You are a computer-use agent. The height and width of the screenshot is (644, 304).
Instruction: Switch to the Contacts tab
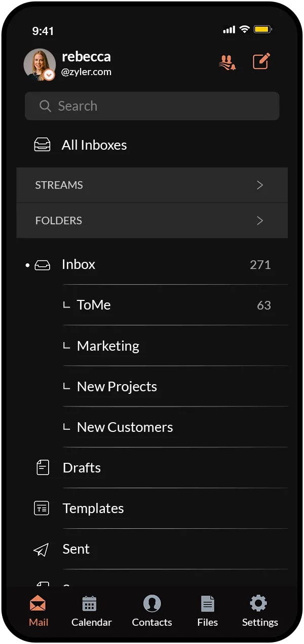[x=152, y=611]
